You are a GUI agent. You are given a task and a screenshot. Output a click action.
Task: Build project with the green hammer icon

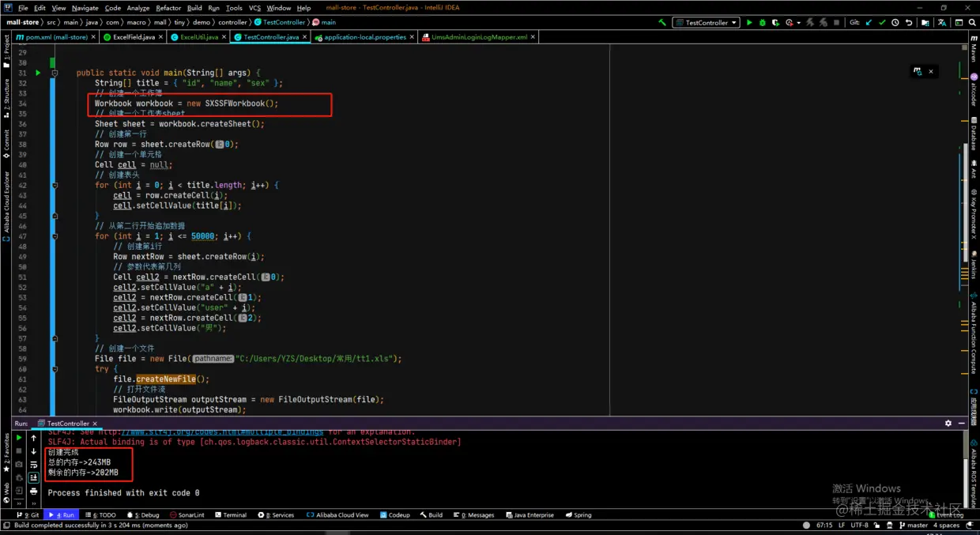[661, 22]
